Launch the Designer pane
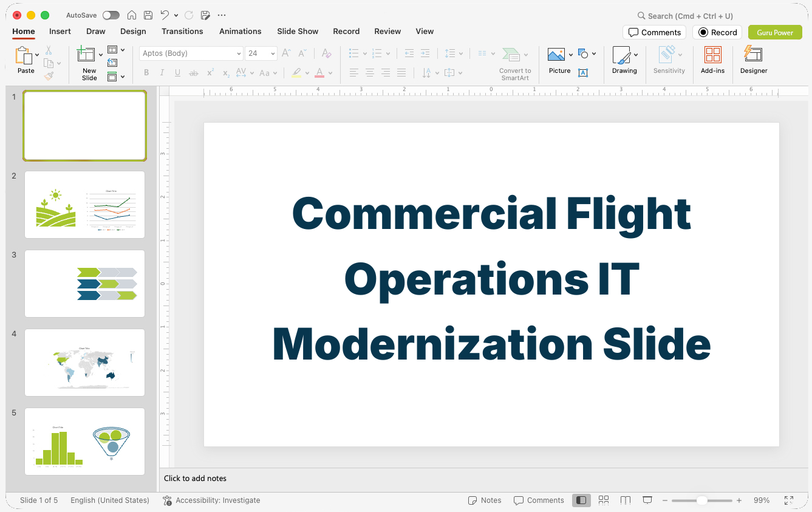The height and width of the screenshot is (512, 812). [x=754, y=60]
